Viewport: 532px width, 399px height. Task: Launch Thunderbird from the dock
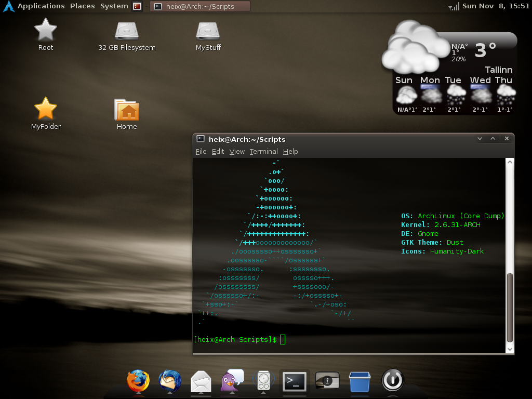170,381
